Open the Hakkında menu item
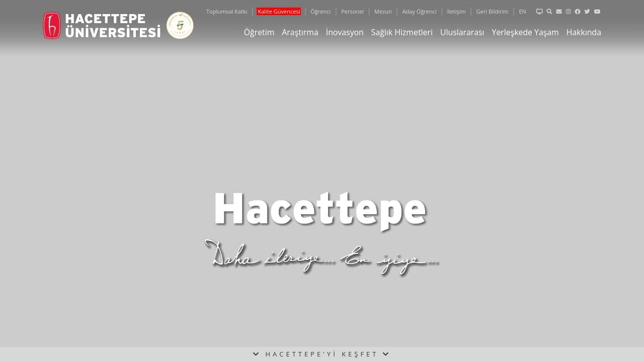The height and width of the screenshot is (362, 644). coord(584,32)
